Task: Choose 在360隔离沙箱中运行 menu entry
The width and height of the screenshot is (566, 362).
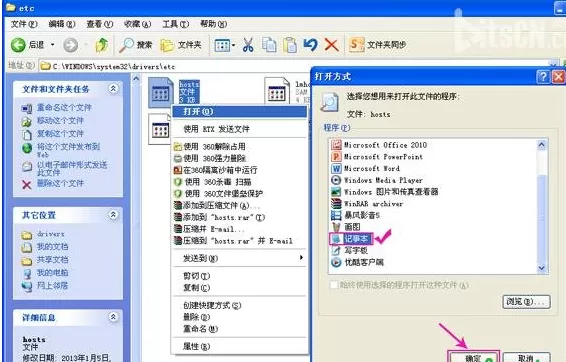Action: pyautogui.click(x=240, y=170)
